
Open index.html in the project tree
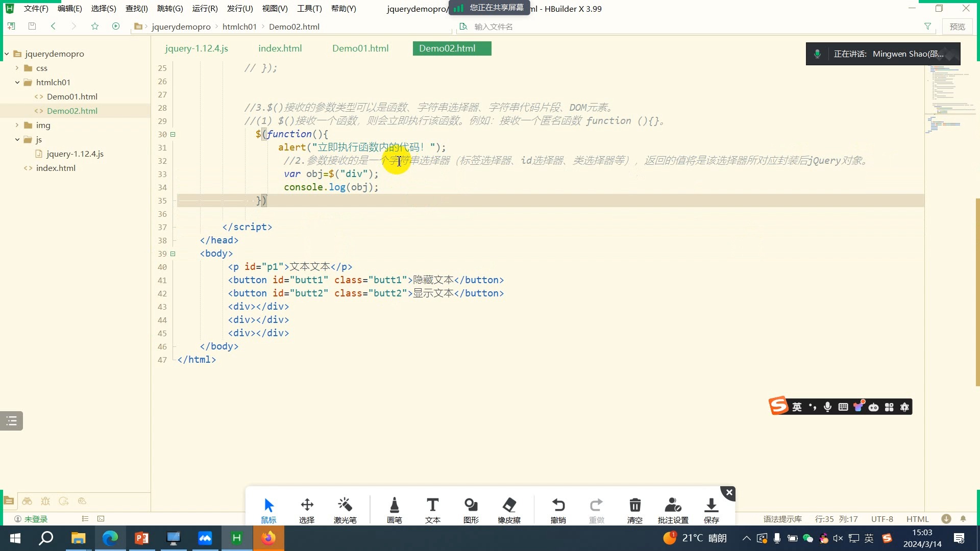(56, 168)
